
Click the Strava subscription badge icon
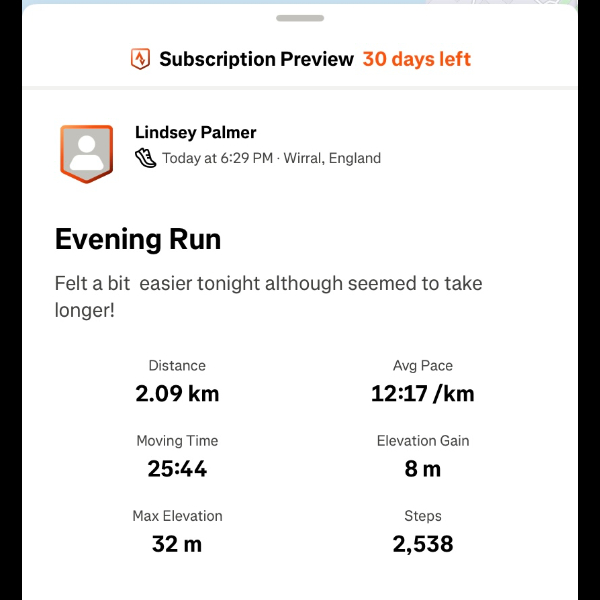pyautogui.click(x=140, y=59)
